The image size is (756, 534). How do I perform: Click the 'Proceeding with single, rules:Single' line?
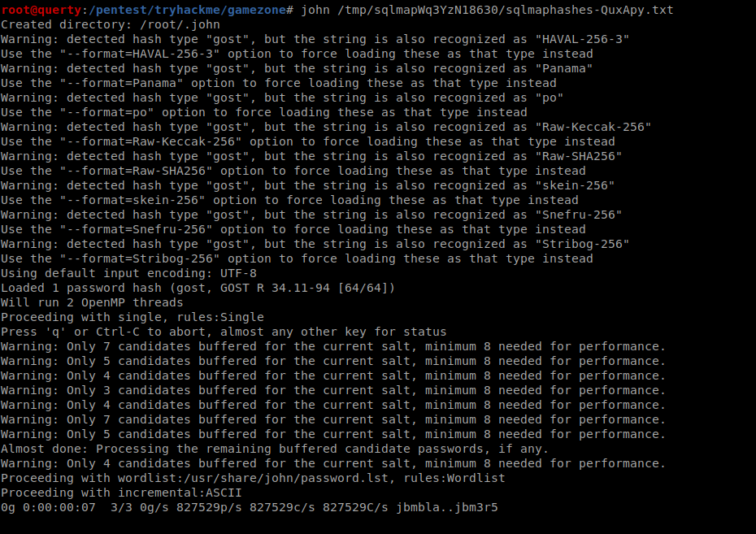[x=133, y=317]
